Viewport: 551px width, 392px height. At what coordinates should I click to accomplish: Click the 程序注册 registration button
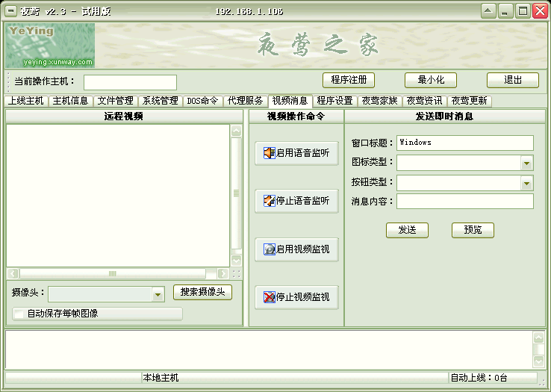348,80
